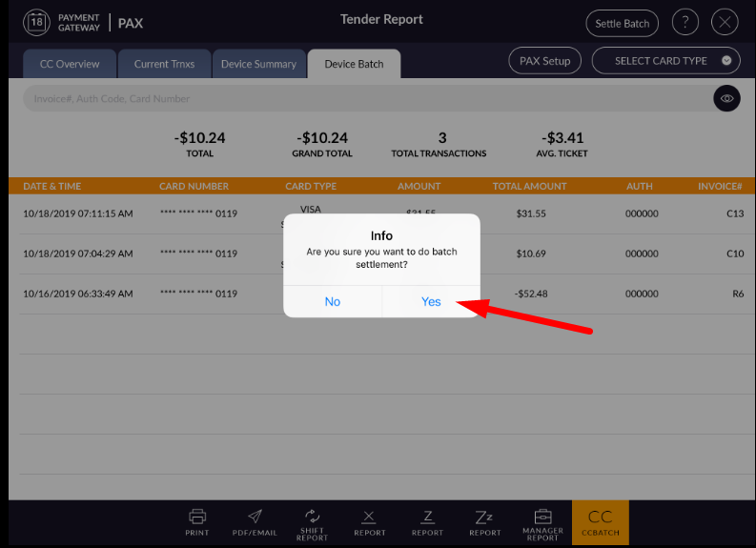Screen dimensions: 756x548
Task: Close the Tender Report window
Action: click(725, 23)
